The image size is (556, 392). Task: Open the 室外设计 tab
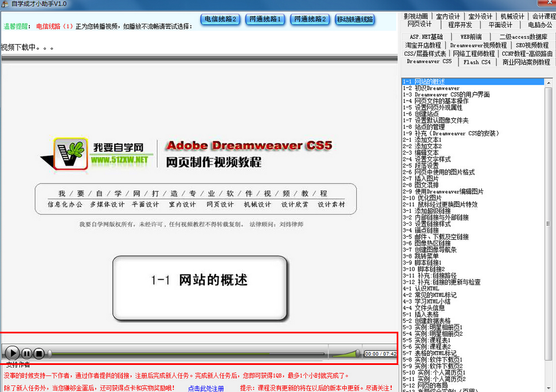point(480,16)
